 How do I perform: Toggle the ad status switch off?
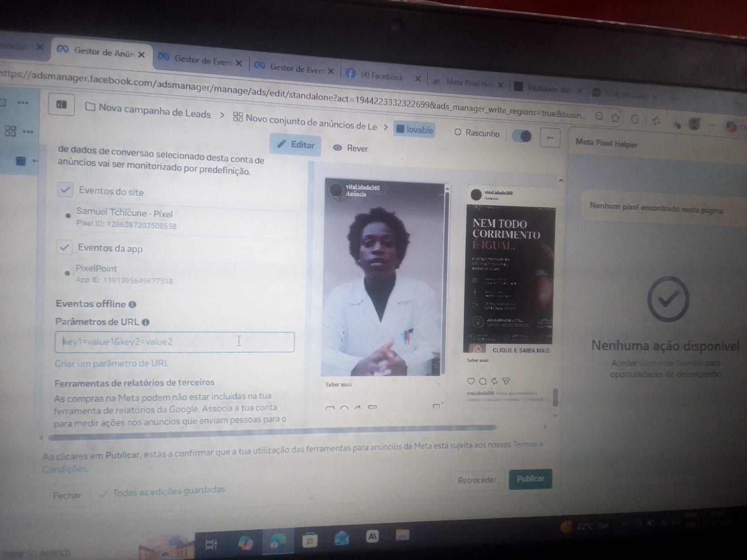point(521,136)
